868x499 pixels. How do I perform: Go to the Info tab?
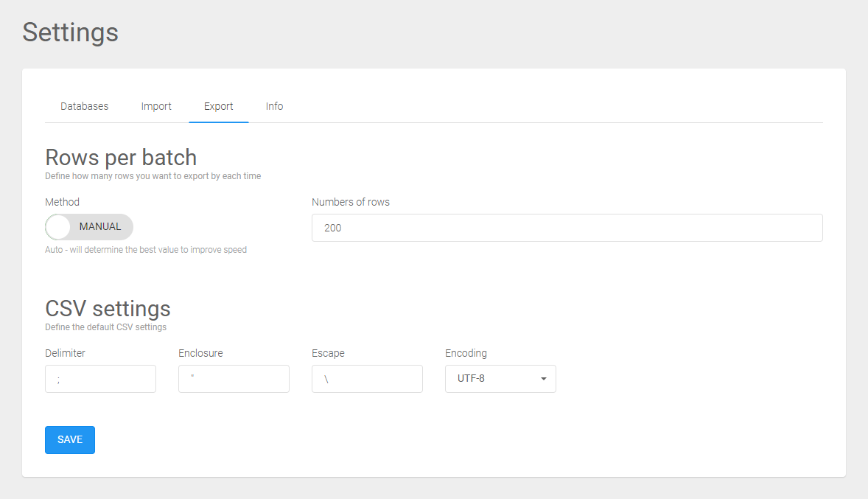point(274,106)
